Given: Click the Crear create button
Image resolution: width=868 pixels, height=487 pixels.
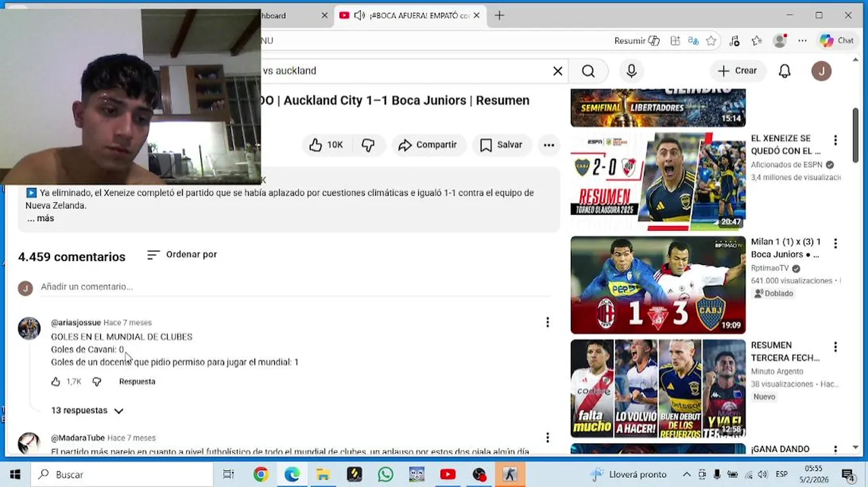Looking at the screenshot, I should pos(738,71).
